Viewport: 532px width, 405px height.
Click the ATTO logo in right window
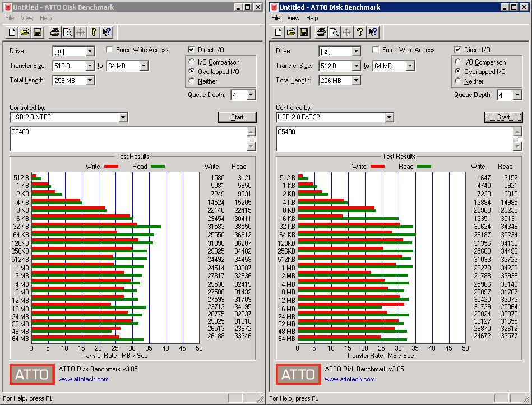coord(298,375)
